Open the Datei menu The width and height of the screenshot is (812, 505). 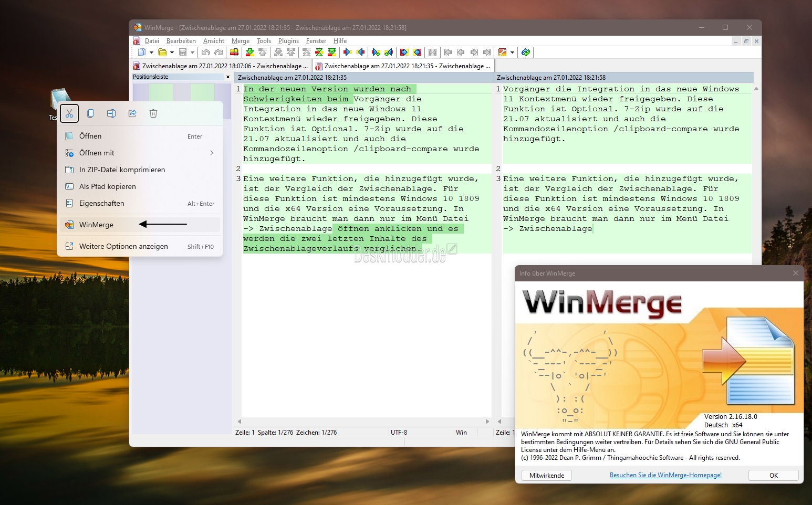[x=152, y=41]
